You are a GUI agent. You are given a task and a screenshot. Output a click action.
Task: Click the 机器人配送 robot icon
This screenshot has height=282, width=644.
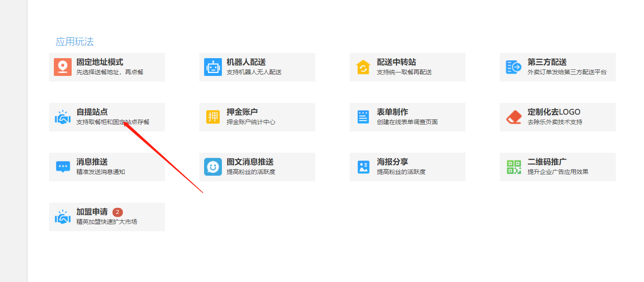[213, 67]
